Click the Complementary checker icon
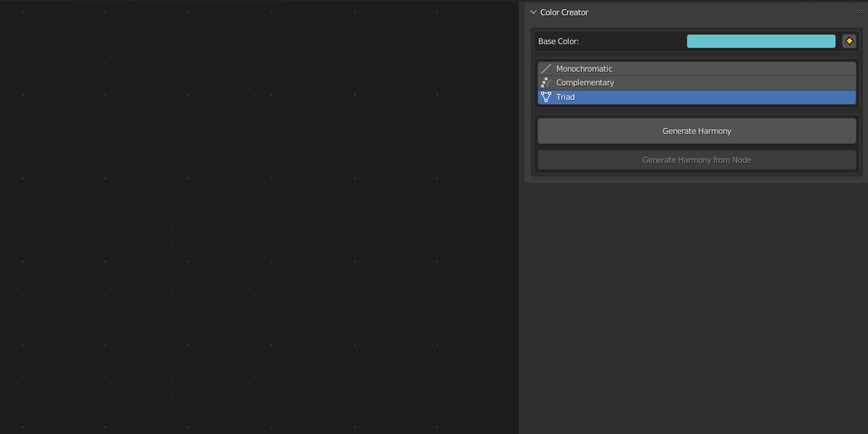This screenshot has height=434, width=868. click(546, 82)
